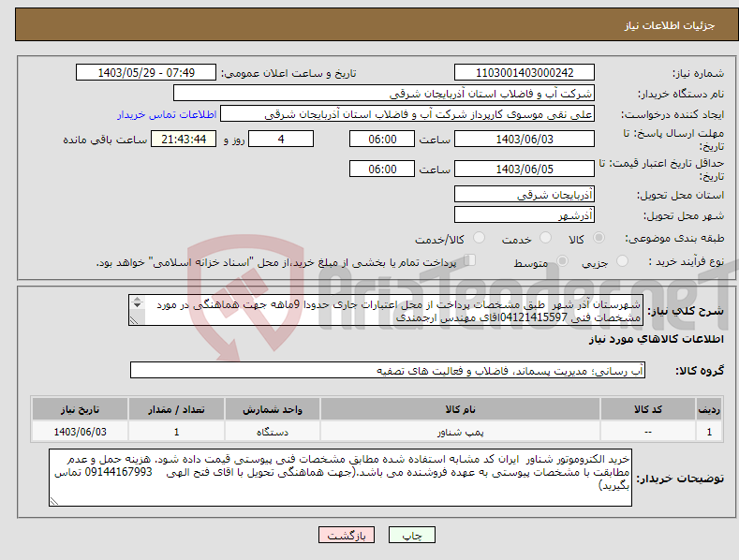Screen dimensions: 739x560
Task: Click the remaining time 21:43:44 field
Action: coord(184,139)
